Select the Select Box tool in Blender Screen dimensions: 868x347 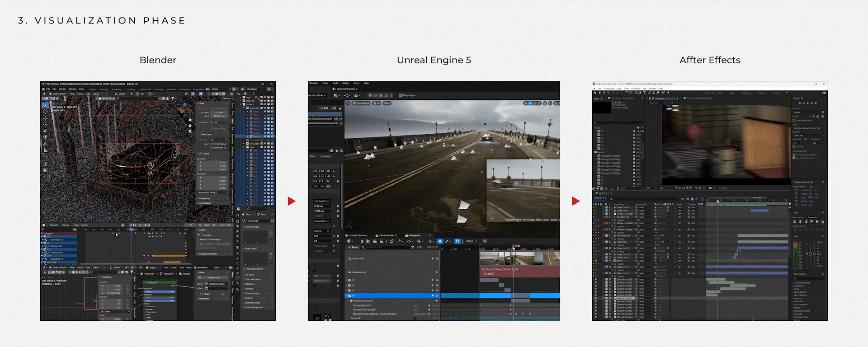coord(45,105)
